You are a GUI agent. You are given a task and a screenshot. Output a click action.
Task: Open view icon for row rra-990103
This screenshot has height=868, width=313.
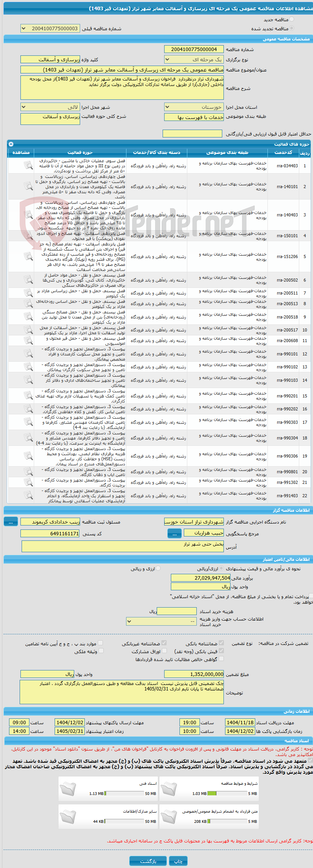pos(28,380)
